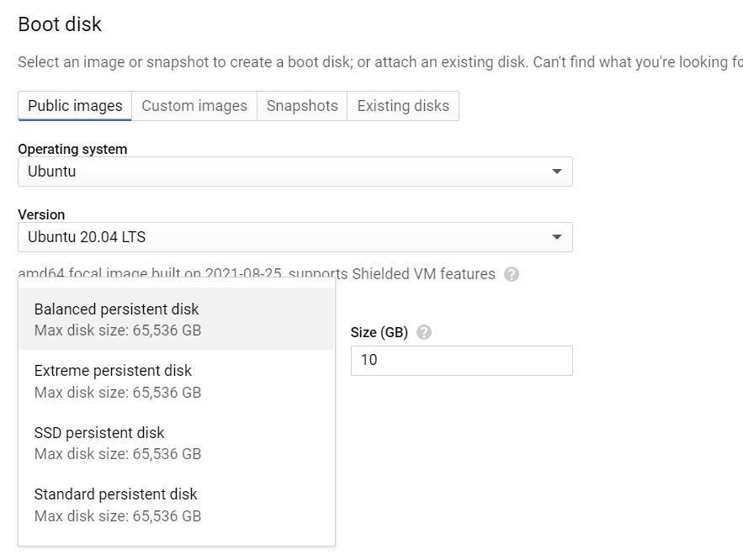Expand the Operating system dropdown arrow

click(557, 172)
